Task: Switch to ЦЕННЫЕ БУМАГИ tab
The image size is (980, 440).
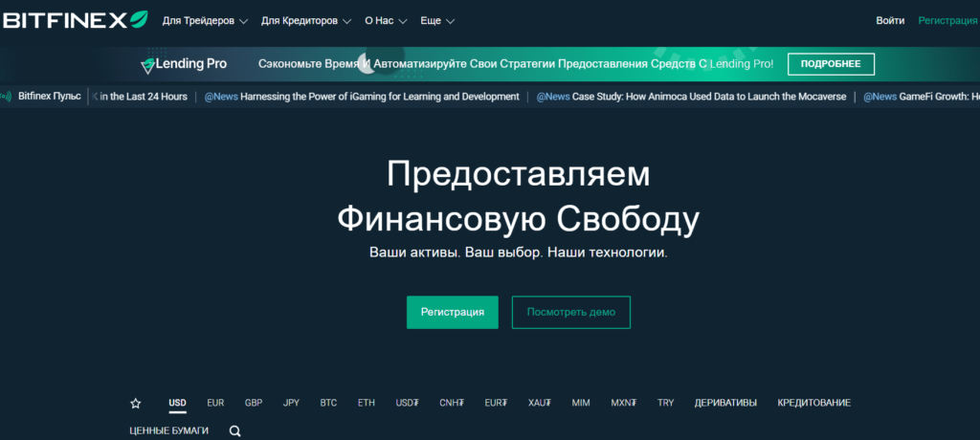Action: pyautogui.click(x=168, y=431)
